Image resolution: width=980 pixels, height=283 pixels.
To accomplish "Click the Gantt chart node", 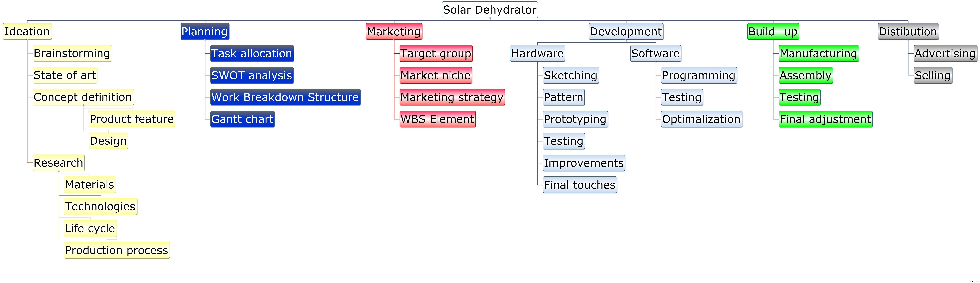I will [242, 119].
